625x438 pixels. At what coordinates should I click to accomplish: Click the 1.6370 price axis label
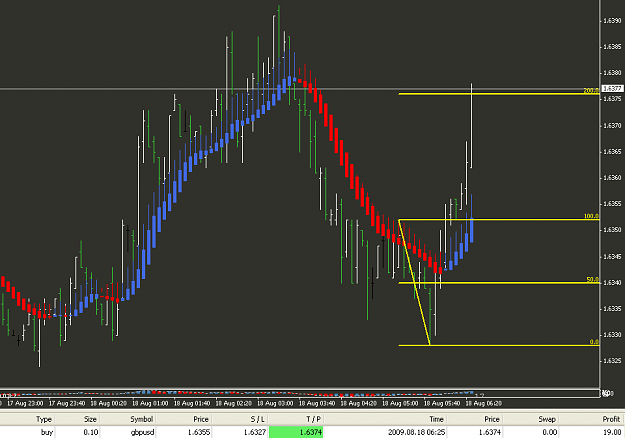[x=612, y=126]
